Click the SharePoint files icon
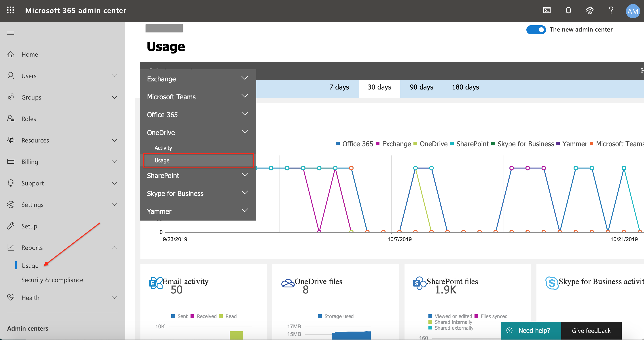 coord(420,283)
